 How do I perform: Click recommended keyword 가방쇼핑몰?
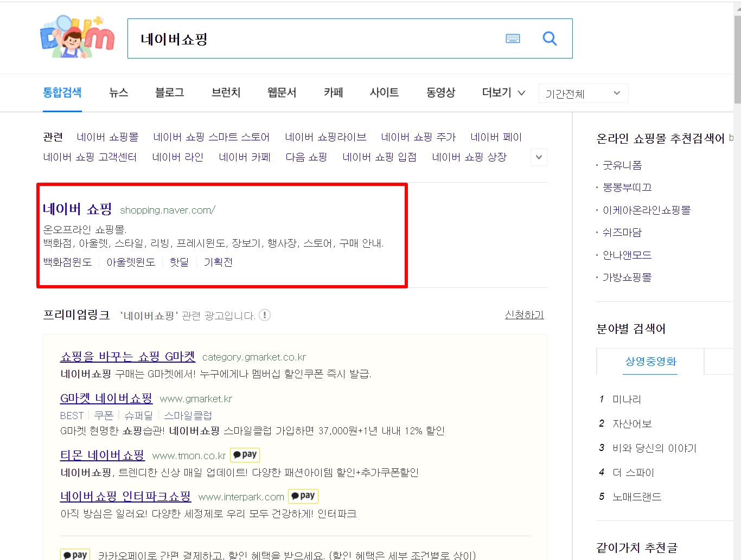point(627,278)
